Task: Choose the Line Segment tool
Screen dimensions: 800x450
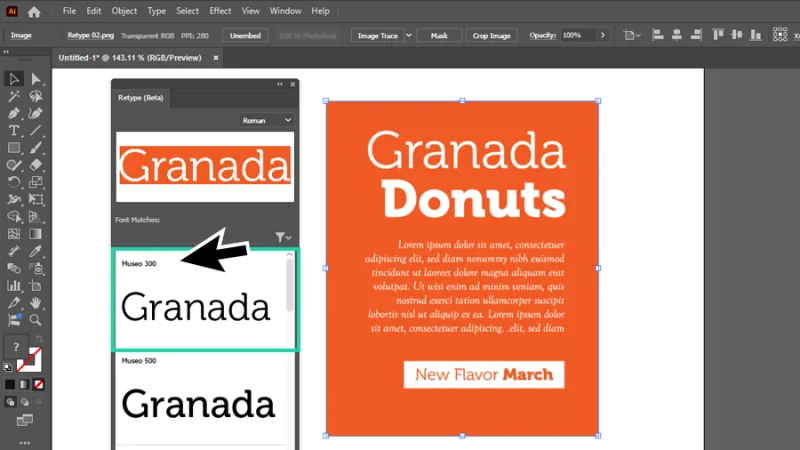Action: (x=36, y=131)
